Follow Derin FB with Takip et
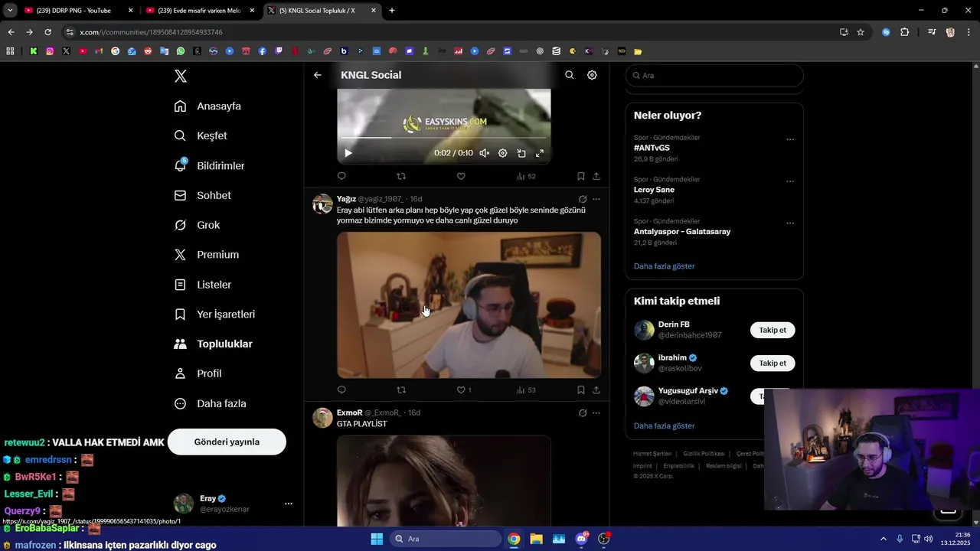Image resolution: width=980 pixels, height=551 pixels. [773, 330]
